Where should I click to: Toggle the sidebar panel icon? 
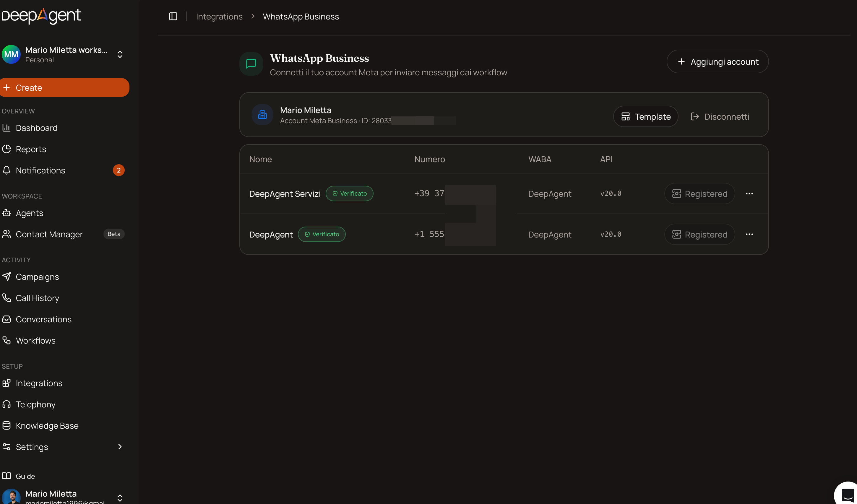coord(173,16)
